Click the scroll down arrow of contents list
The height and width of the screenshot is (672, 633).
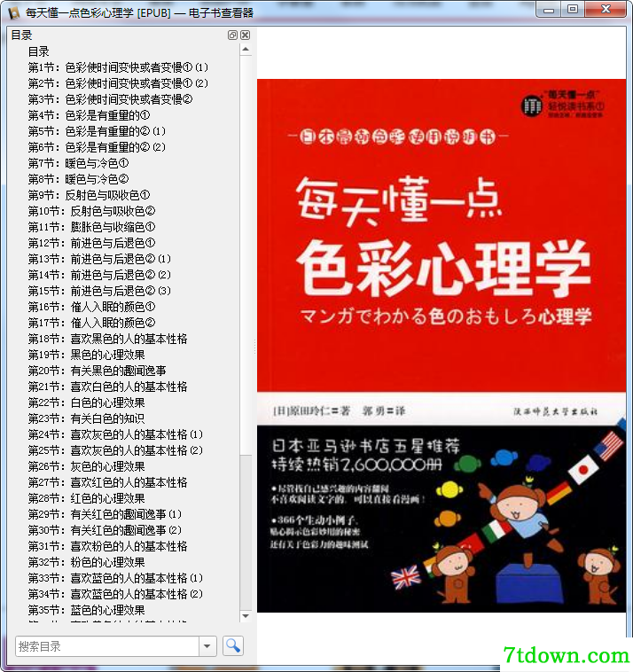tap(246, 616)
